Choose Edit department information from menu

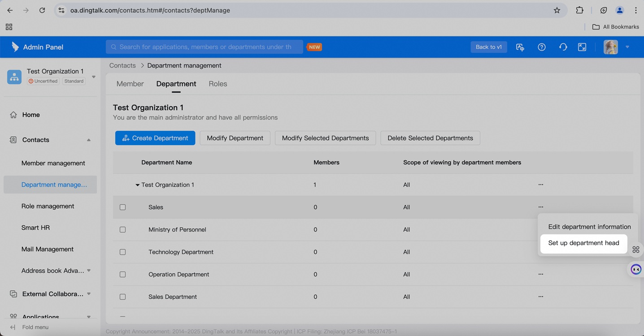pyautogui.click(x=589, y=227)
